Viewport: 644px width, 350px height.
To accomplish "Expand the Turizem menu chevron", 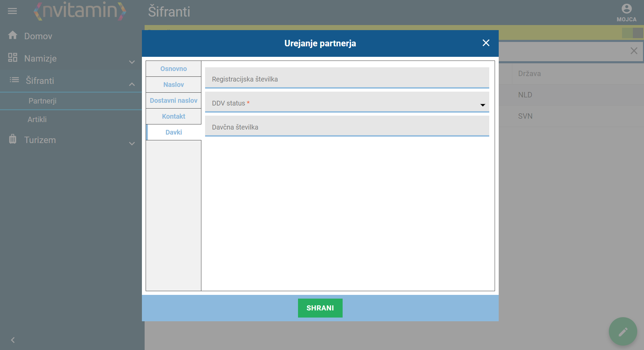I will coord(132,143).
